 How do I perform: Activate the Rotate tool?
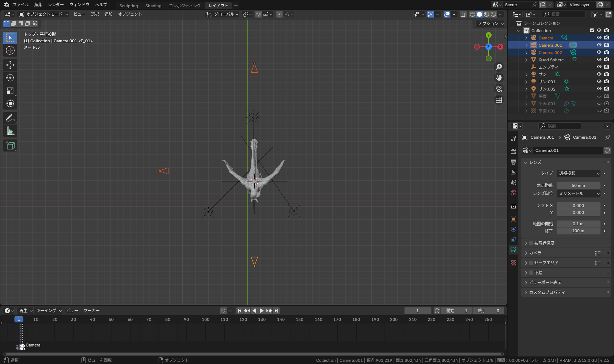(10, 78)
